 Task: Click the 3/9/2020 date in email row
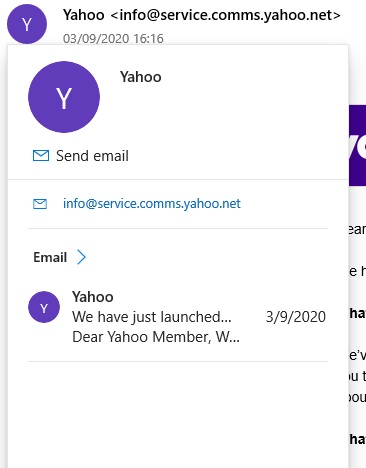[296, 317]
